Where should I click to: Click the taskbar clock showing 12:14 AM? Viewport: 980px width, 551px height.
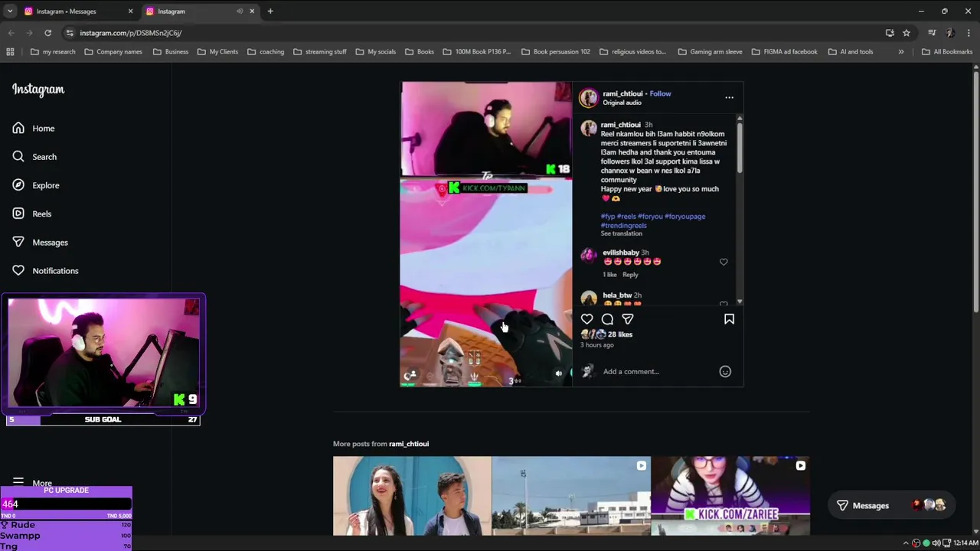965,543
